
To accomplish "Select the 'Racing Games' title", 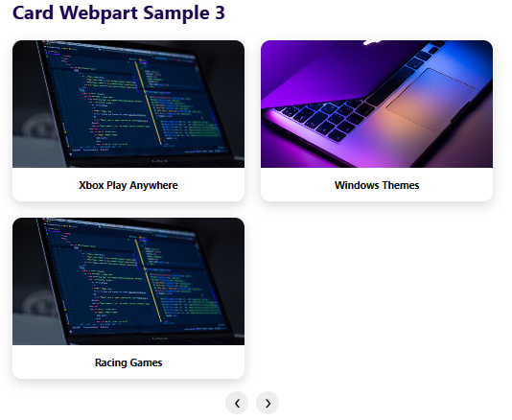I will click(x=128, y=362).
